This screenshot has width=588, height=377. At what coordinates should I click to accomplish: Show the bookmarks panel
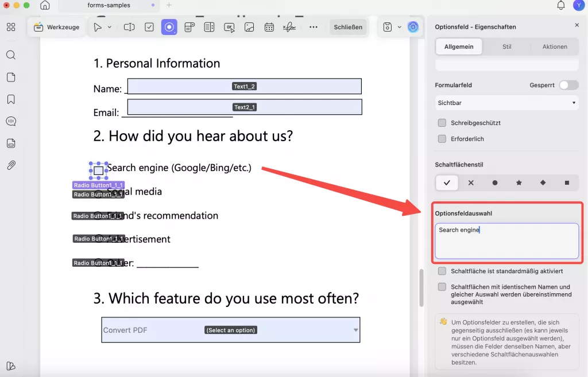11,99
